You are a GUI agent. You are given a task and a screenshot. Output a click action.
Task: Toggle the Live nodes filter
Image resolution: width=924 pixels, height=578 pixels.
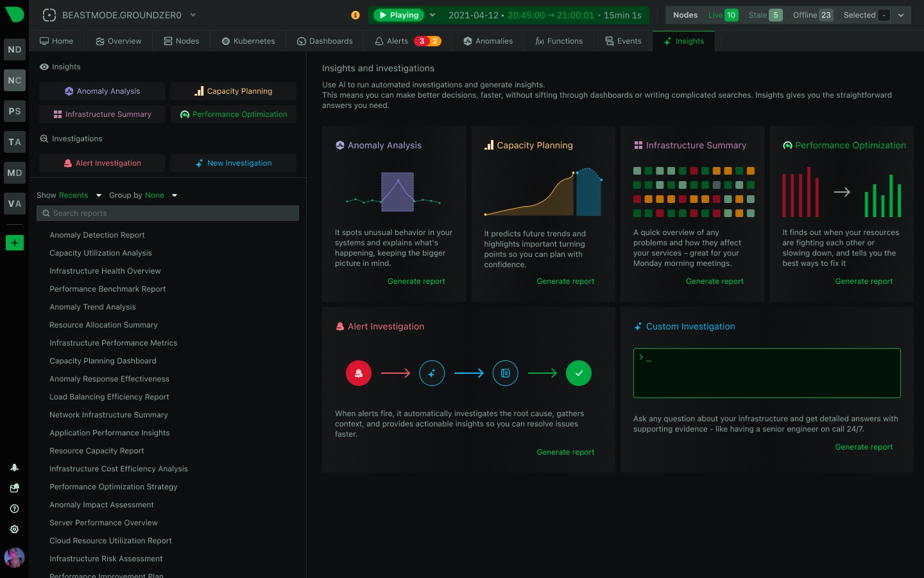723,15
